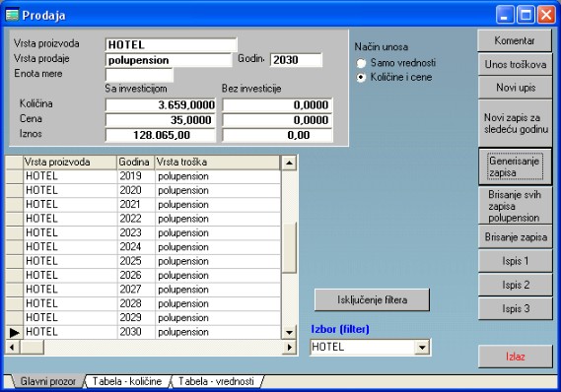Click the table scroll down arrow
The image size is (561, 392).
(x=289, y=332)
